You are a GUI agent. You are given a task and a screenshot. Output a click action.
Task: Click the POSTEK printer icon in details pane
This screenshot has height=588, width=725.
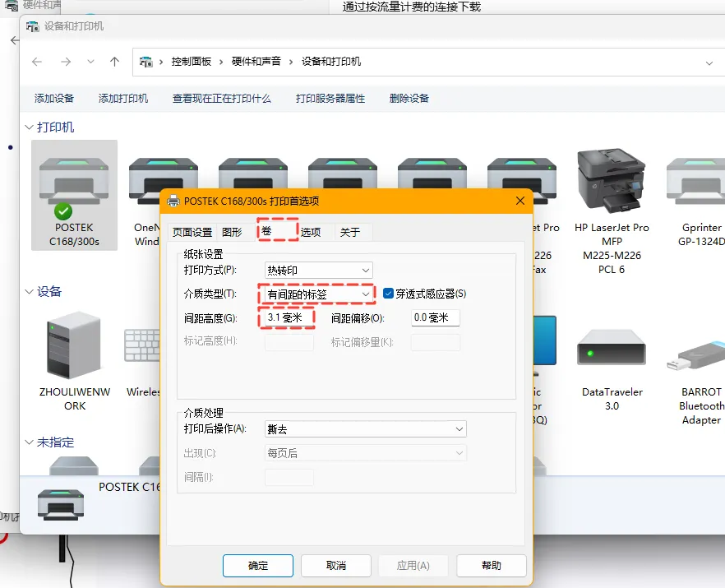pyautogui.click(x=61, y=505)
